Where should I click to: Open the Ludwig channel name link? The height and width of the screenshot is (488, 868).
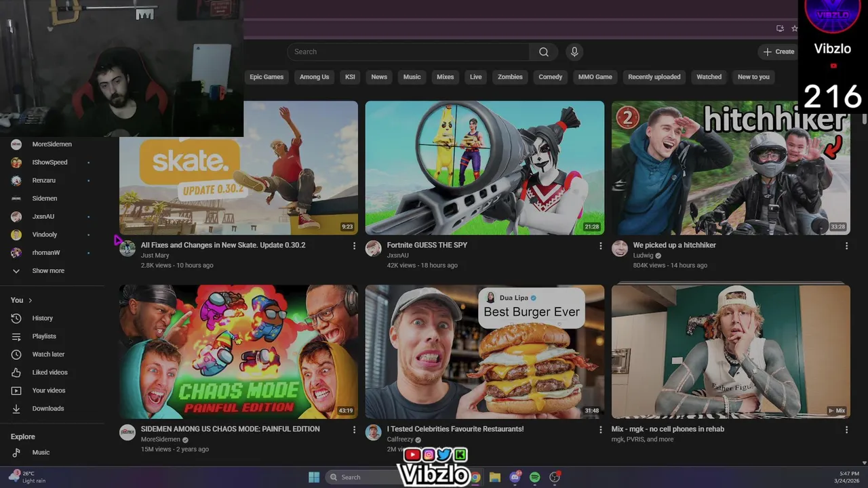tap(643, 256)
